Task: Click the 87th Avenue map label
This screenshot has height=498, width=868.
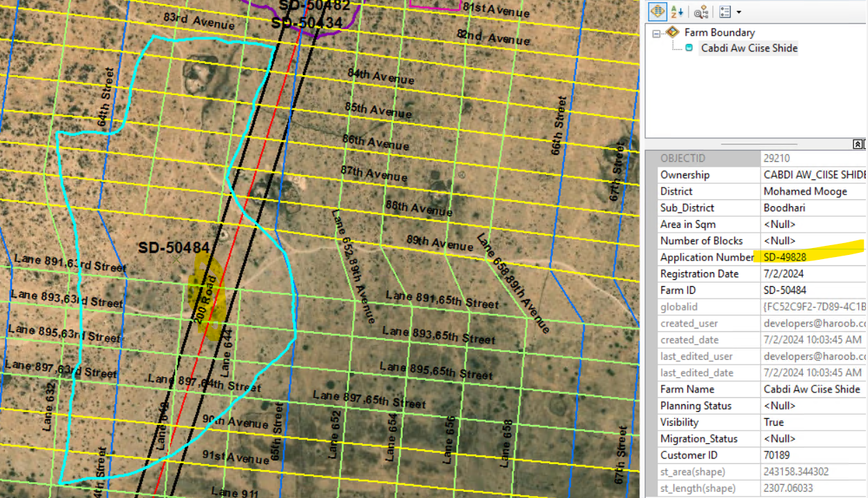Action: [374, 172]
